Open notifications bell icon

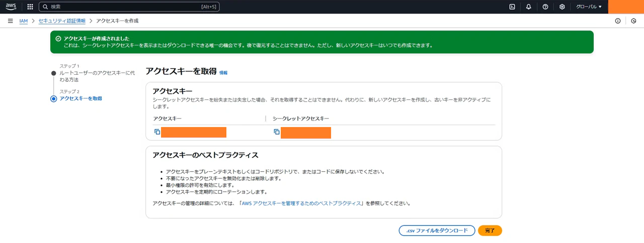pos(529,7)
